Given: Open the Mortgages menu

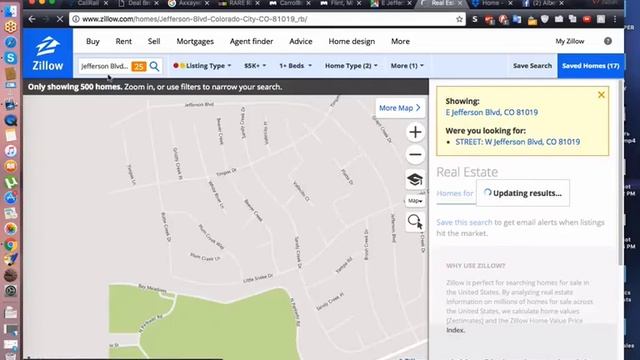Looking at the screenshot, I should (195, 41).
